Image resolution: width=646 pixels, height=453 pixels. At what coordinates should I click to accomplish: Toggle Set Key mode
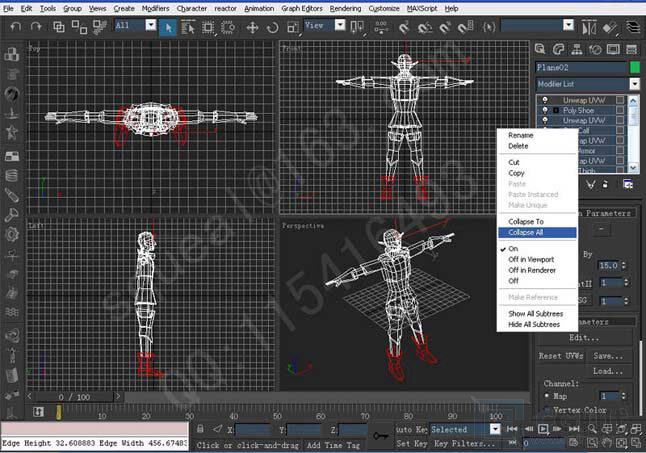(411, 444)
